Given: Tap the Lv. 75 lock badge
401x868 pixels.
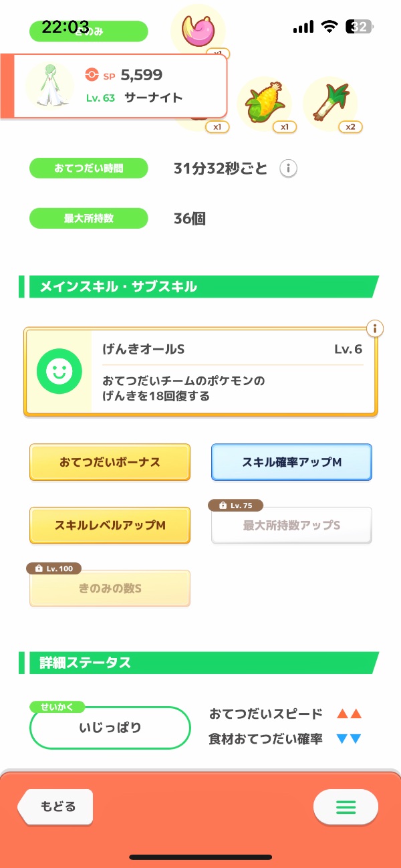Looking at the screenshot, I should (x=235, y=506).
